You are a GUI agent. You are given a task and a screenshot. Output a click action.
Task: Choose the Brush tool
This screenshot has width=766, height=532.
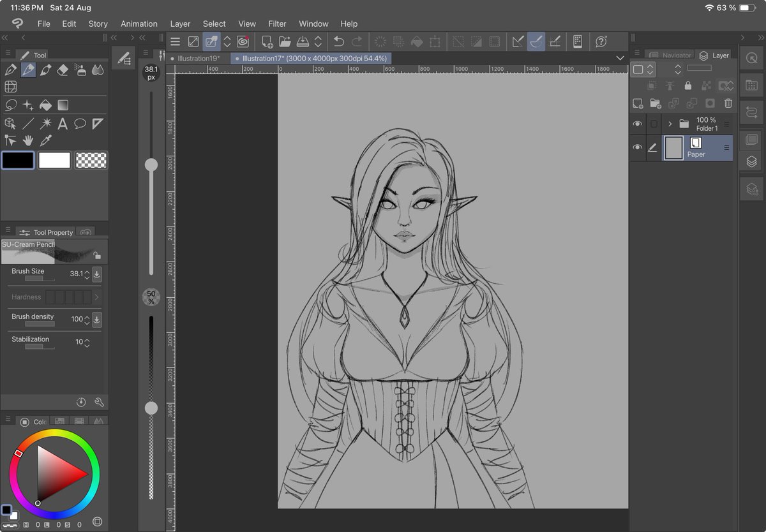tap(45, 70)
